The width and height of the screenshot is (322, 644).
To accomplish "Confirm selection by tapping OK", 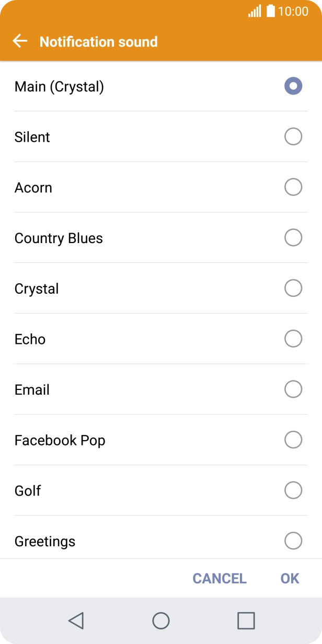I will pyautogui.click(x=289, y=579).
